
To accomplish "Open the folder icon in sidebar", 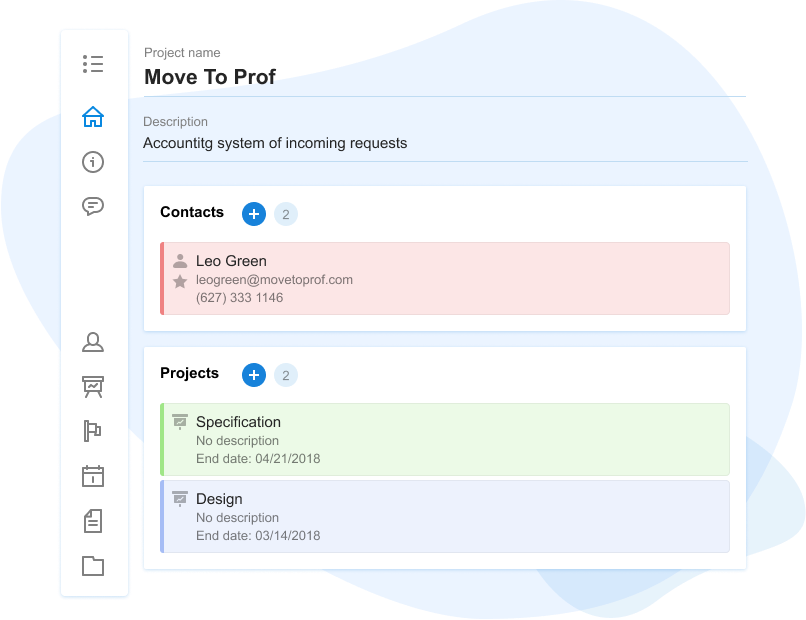I will (x=93, y=566).
